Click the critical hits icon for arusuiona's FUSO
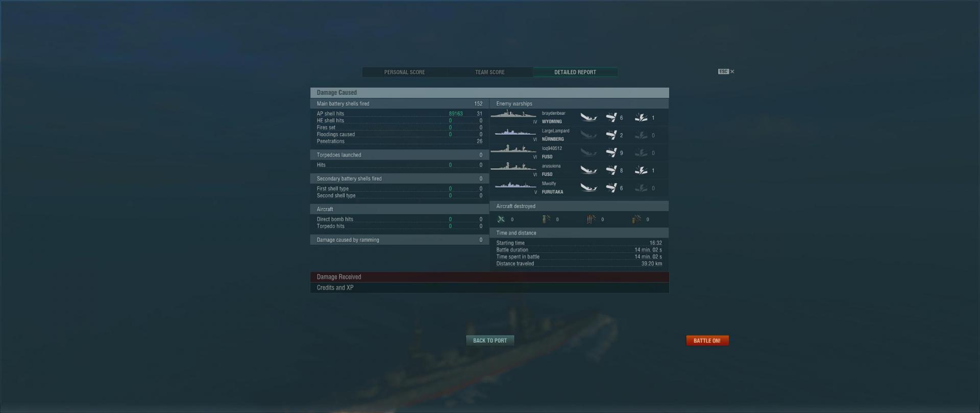The height and width of the screenshot is (413, 980). pyautogui.click(x=641, y=170)
